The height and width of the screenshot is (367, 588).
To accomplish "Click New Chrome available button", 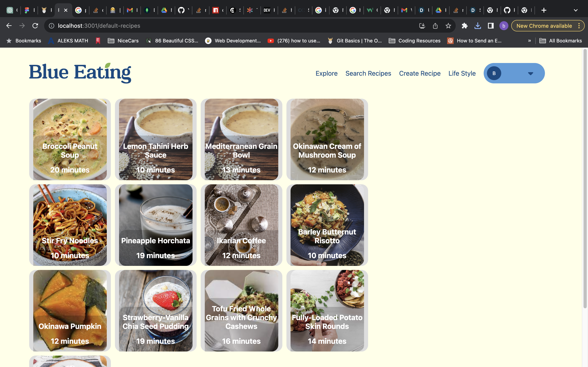I will click(544, 26).
